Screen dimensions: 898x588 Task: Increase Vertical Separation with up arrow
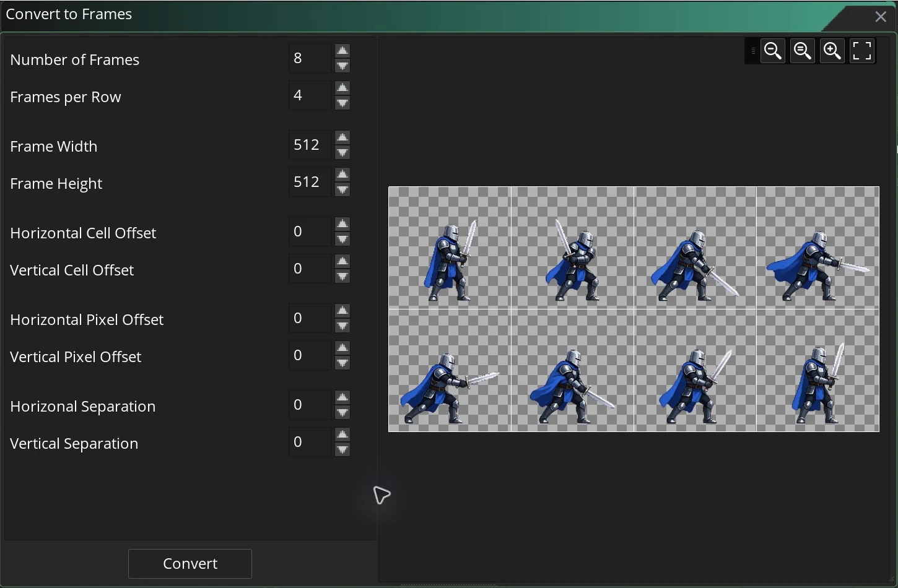342,435
